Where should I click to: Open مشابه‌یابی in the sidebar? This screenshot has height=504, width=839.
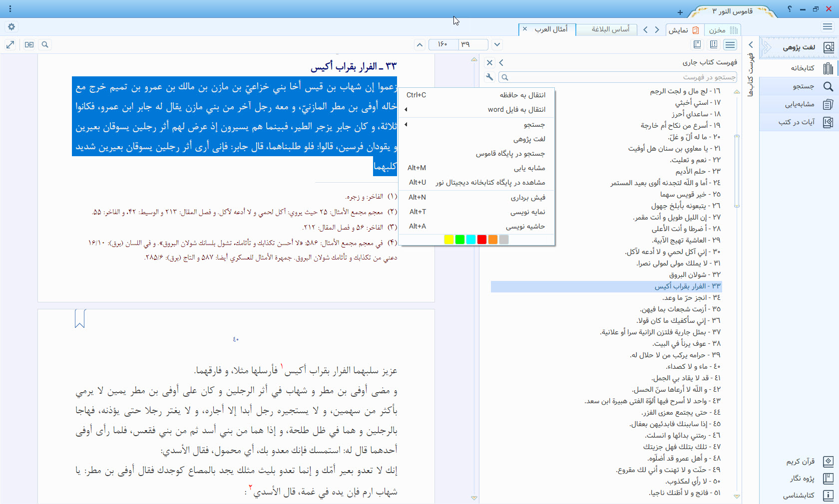799,104
